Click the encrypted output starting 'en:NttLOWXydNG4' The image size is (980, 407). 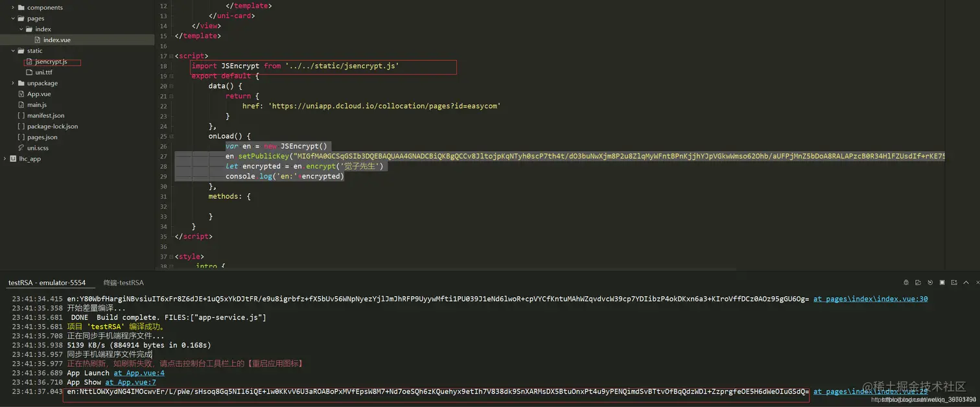click(x=438, y=391)
